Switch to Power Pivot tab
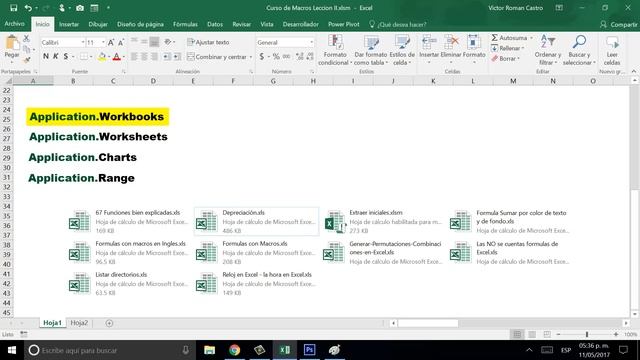Viewport: 640px width, 360px height. coord(344,24)
